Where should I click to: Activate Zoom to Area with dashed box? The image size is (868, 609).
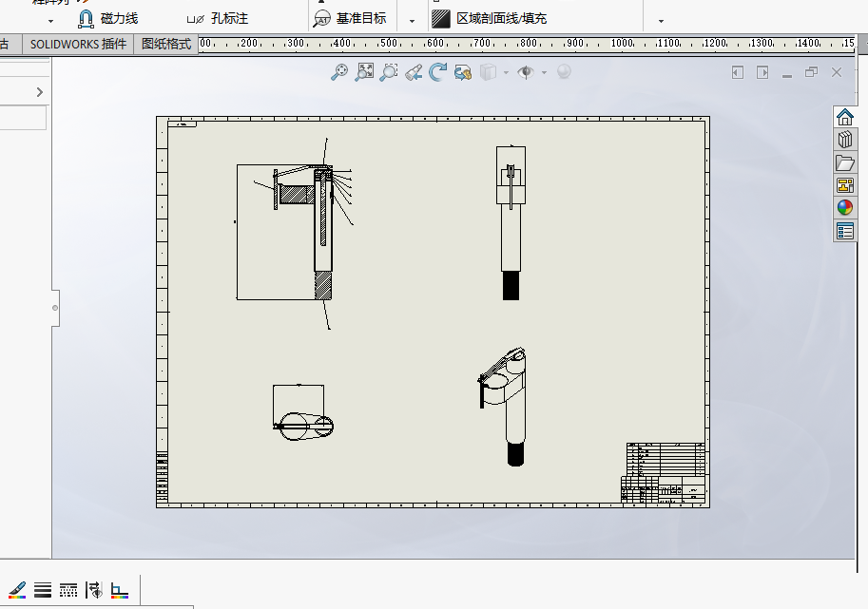(389, 72)
